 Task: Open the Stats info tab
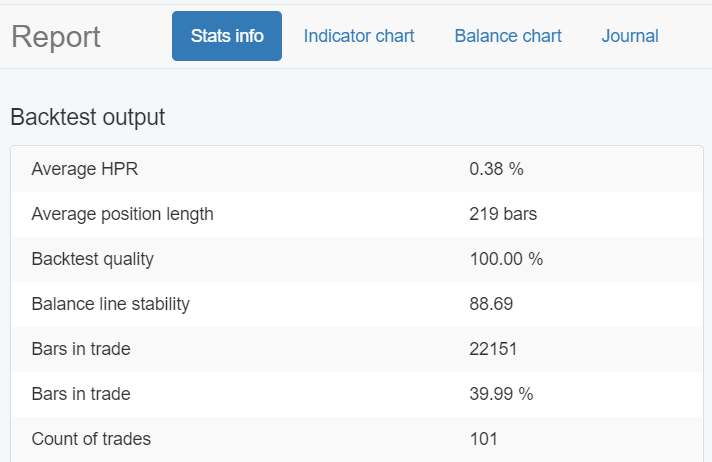pyautogui.click(x=227, y=36)
